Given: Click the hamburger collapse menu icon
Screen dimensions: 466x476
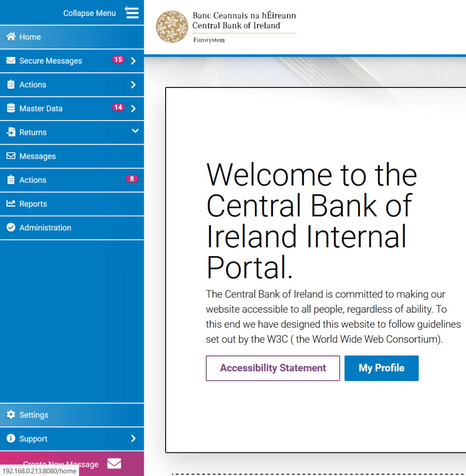Looking at the screenshot, I should point(132,13).
